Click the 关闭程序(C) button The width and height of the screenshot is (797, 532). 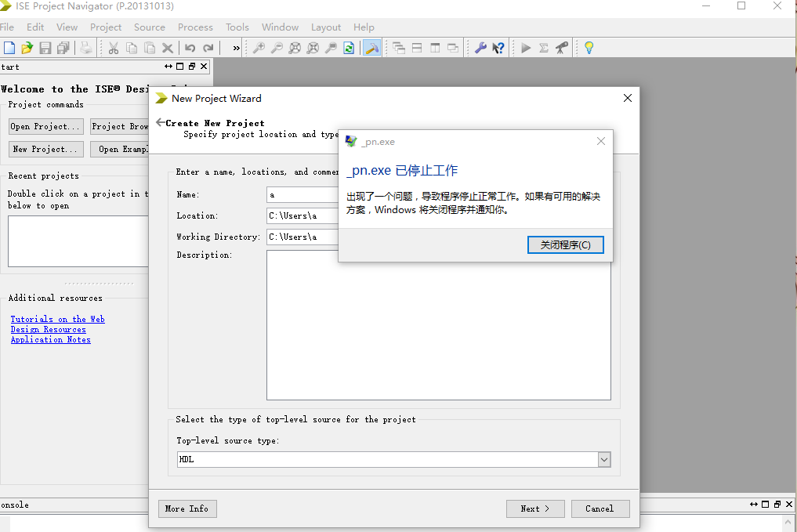coord(565,245)
